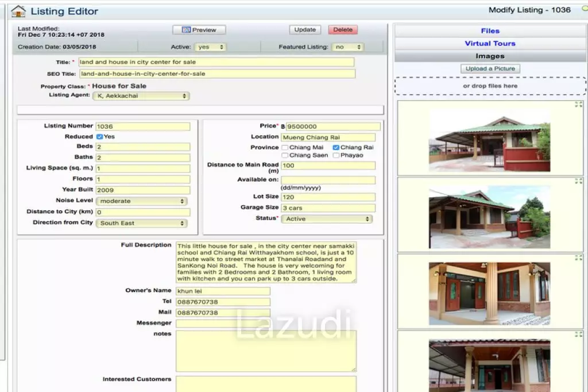Click the drop files here area
Viewport: 588px width, 392px height.
click(490, 86)
